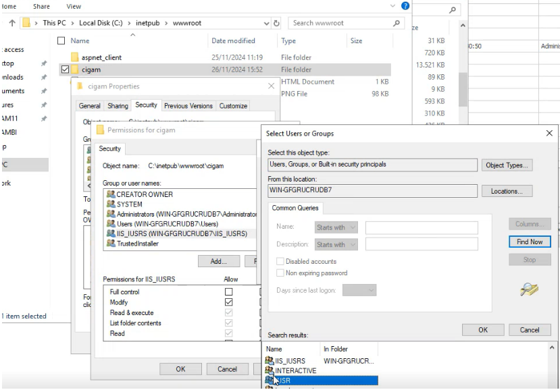The height and width of the screenshot is (392, 560).
Task: Toggle the select-all checkbox in Name header
Action: point(61,40)
